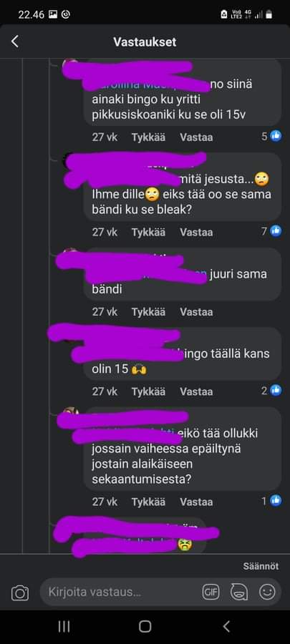
Task: Tap the Android system back button
Action: [226, 626]
